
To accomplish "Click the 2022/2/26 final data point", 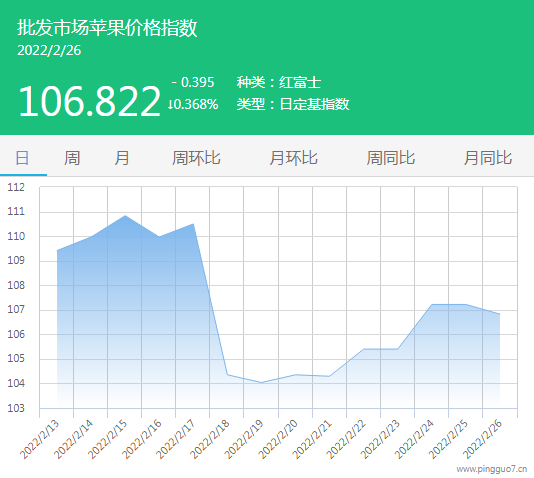I will pos(500,314).
